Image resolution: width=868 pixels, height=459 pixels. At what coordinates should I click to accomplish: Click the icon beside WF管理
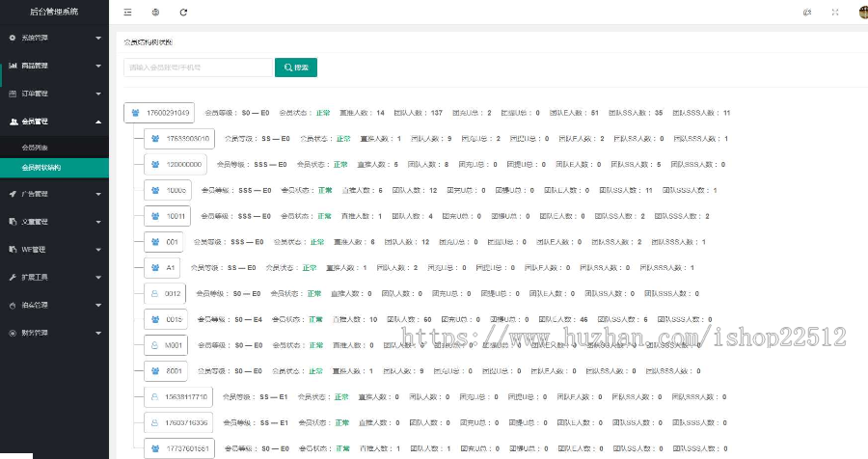pos(13,249)
